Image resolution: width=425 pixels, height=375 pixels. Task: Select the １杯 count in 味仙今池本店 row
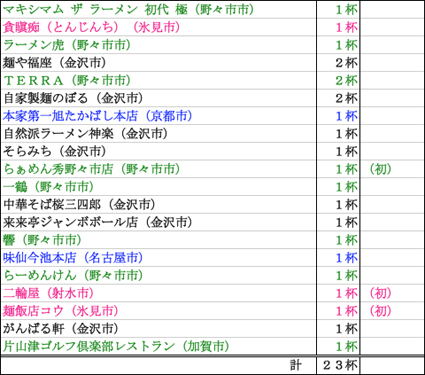338,258
